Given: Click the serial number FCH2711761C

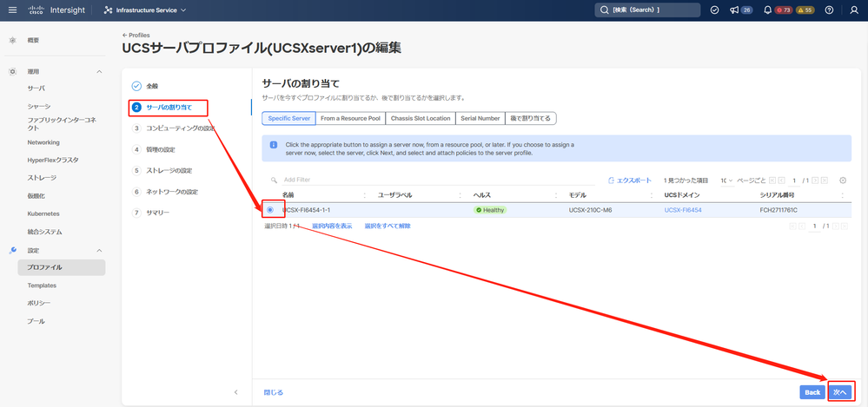Looking at the screenshot, I should pos(779,210).
